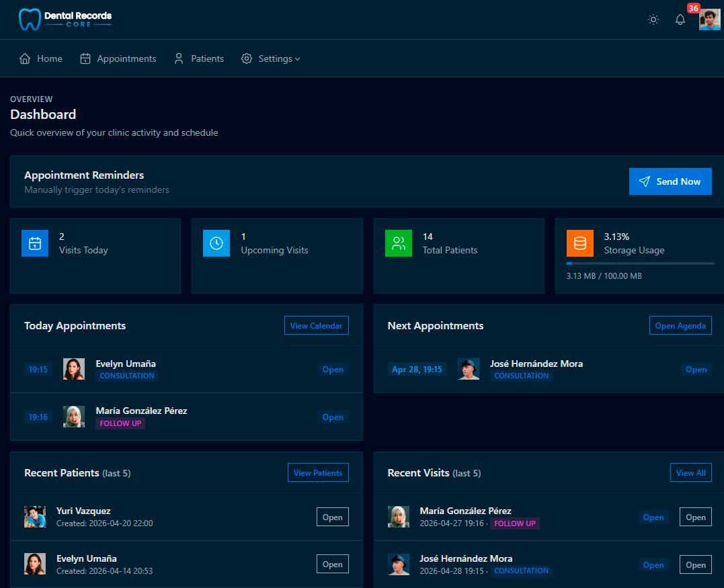The image size is (724, 588).
Task: Click Created: 2026-04-14 20:53 text
Action: pos(104,571)
